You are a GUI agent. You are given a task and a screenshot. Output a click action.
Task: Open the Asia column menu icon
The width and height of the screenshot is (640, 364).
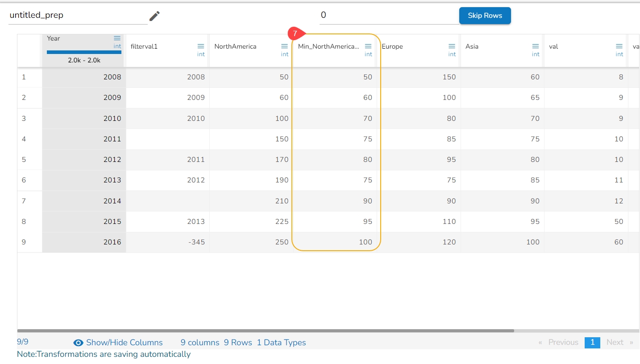click(x=536, y=46)
